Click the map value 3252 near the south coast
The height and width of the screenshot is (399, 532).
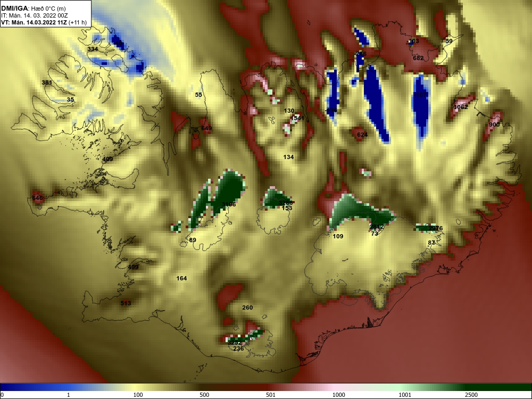[235, 343]
